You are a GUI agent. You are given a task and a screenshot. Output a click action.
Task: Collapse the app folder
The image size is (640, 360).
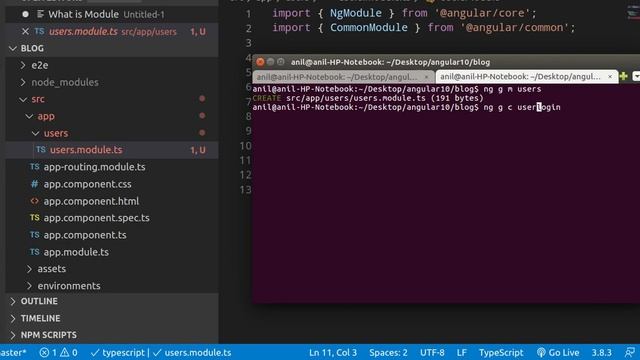[x=29, y=116]
